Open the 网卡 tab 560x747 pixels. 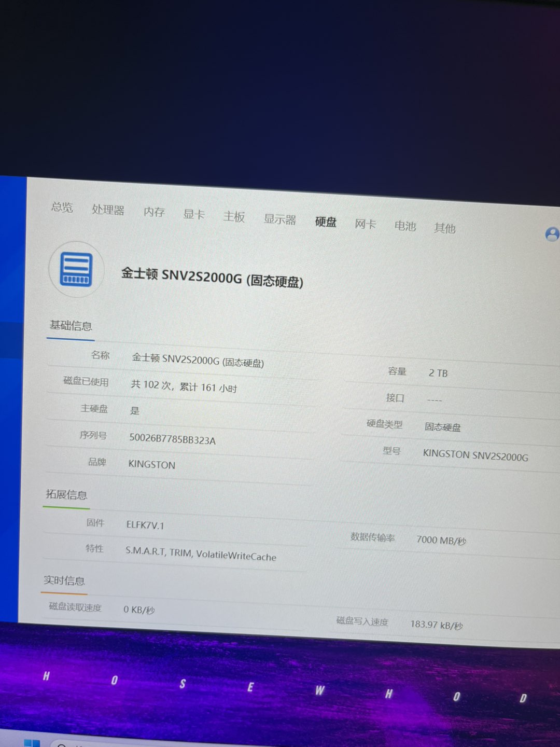click(x=366, y=224)
